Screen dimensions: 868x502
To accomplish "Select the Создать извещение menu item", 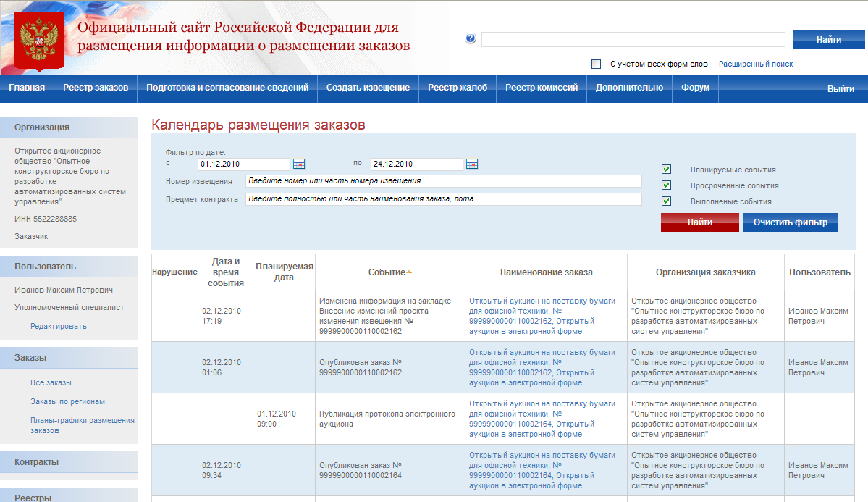I will (368, 88).
